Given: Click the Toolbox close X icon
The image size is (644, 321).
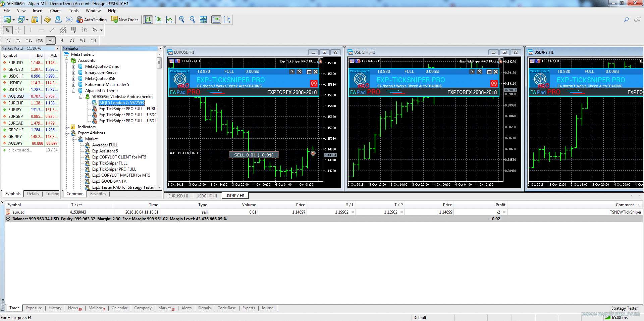Looking at the screenshot, I should click(x=2, y=202).
